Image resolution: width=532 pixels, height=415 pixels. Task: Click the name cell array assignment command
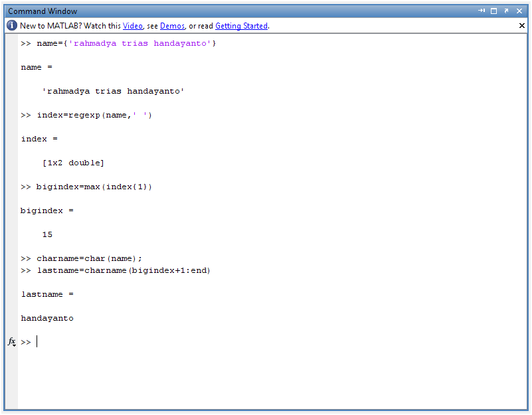pyautogui.click(x=120, y=43)
